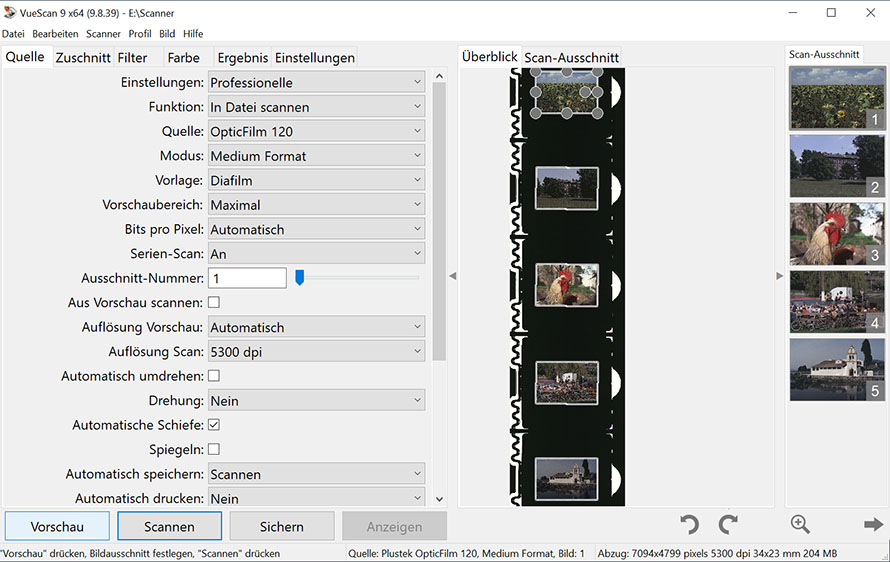Screen dimensions: 890x562
Task: Select the rooster thumbnail number 3
Action: click(x=837, y=233)
